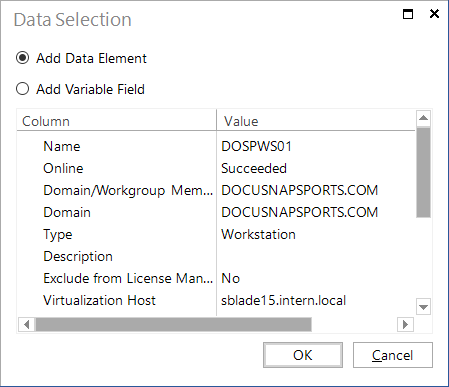
Task: Select the Name row
Action: [216, 146]
